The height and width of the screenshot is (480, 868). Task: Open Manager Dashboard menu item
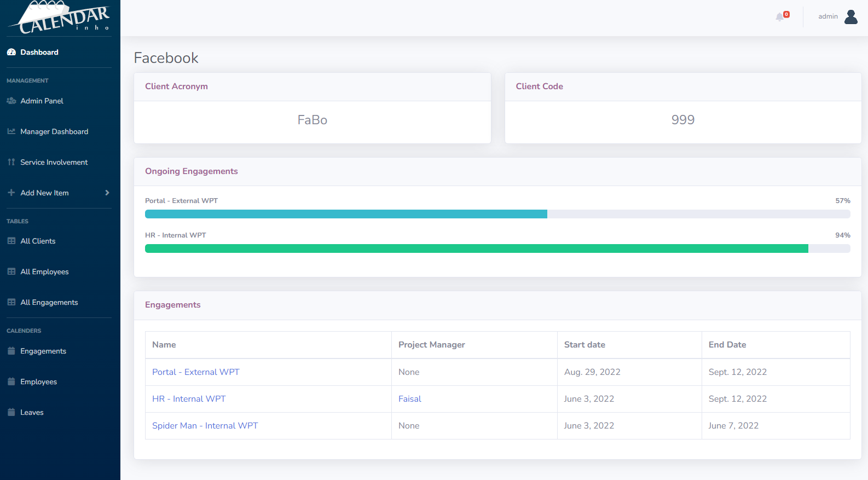[x=54, y=131]
